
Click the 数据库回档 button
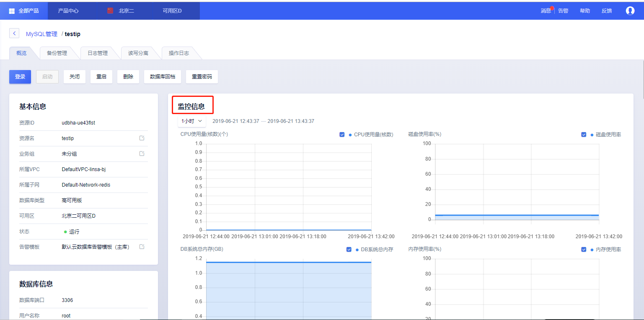pyautogui.click(x=162, y=77)
